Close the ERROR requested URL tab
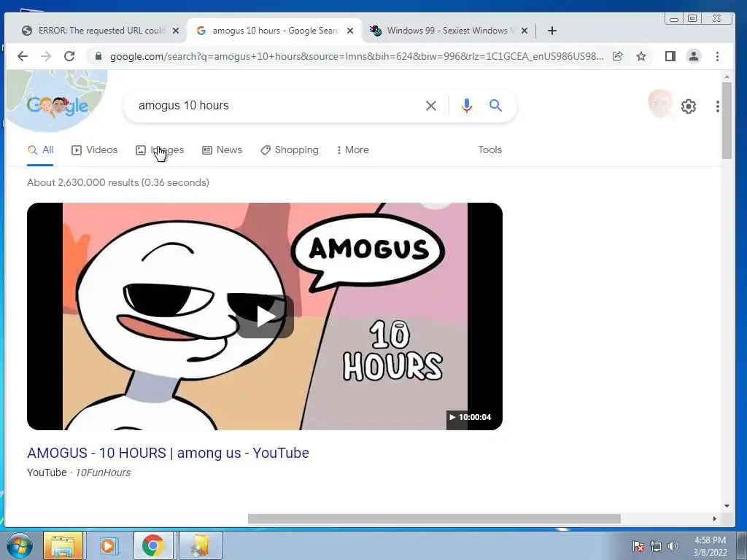 click(176, 31)
